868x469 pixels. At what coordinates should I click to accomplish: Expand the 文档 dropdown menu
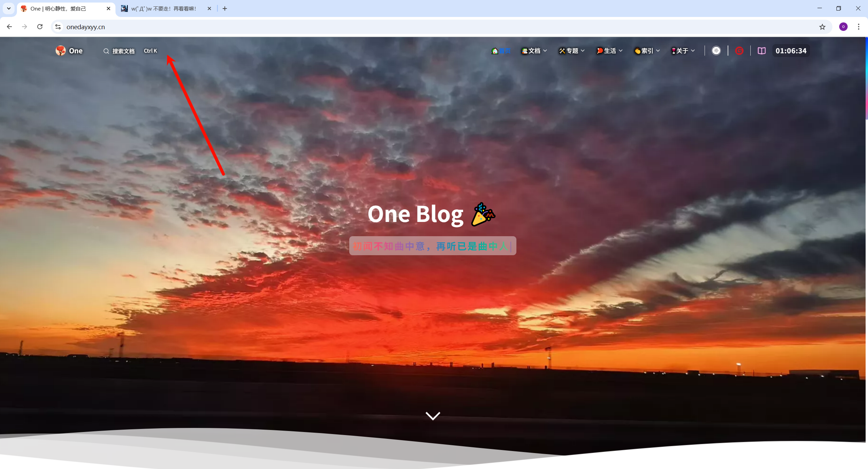(x=534, y=51)
